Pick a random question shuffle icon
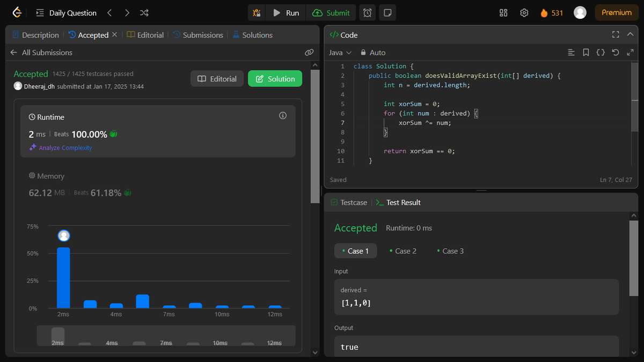This screenshot has height=362, width=644. pyautogui.click(x=144, y=13)
